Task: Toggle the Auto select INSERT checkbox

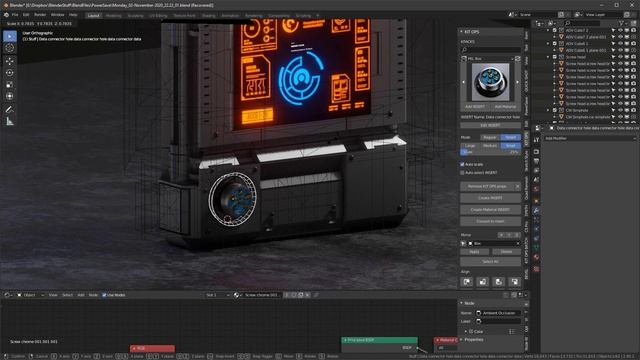Action: tap(462, 173)
